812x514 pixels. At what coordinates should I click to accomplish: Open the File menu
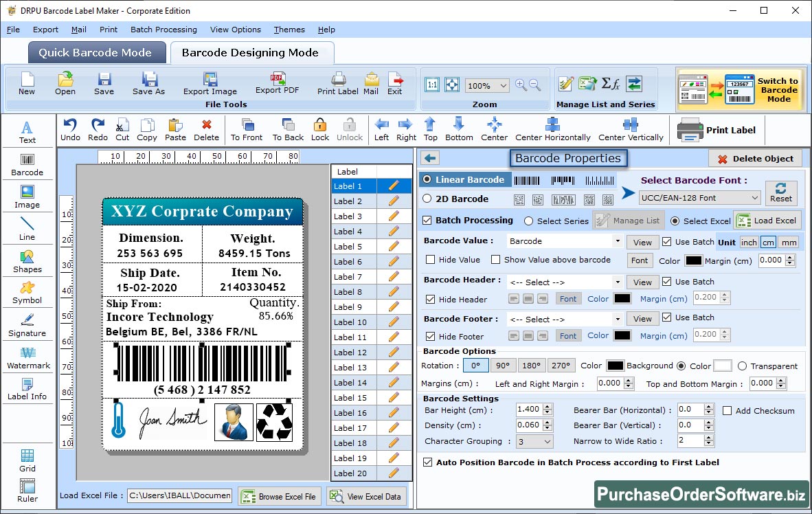[13, 30]
